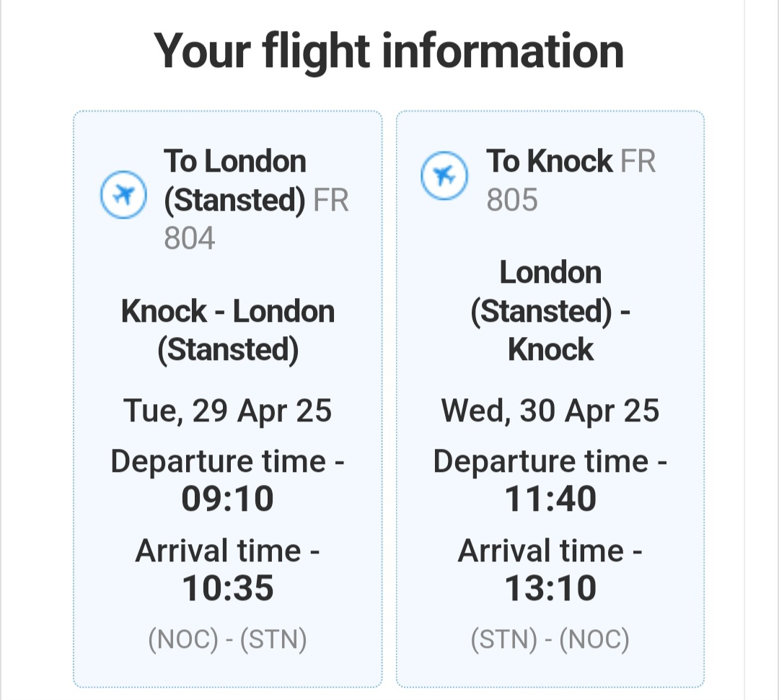Click the 11:40 departure time

(550, 499)
